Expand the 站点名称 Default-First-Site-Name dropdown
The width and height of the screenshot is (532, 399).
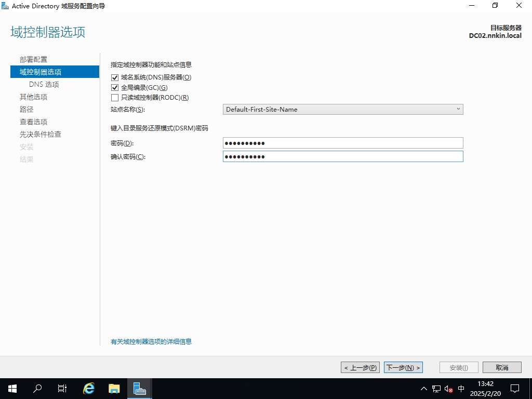point(343,110)
